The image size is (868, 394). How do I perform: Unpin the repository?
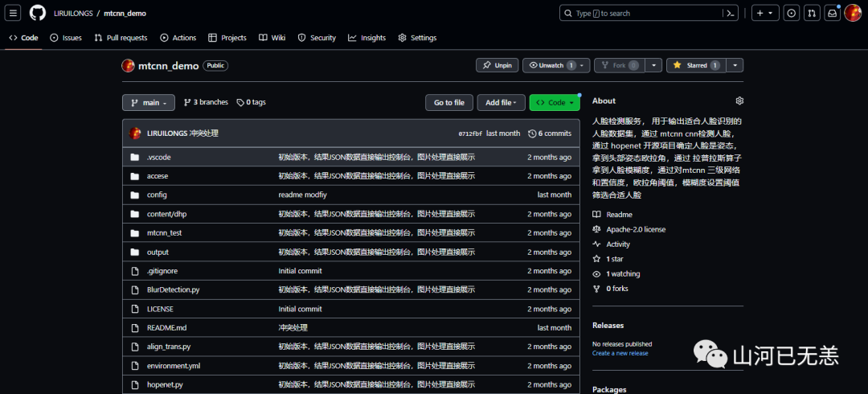point(497,65)
